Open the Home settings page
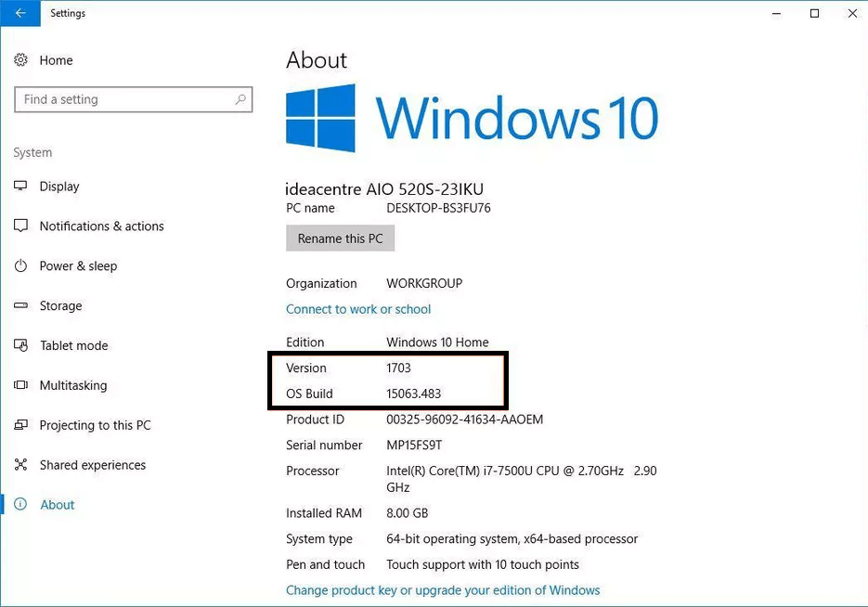The width and height of the screenshot is (868, 607). coord(56,60)
